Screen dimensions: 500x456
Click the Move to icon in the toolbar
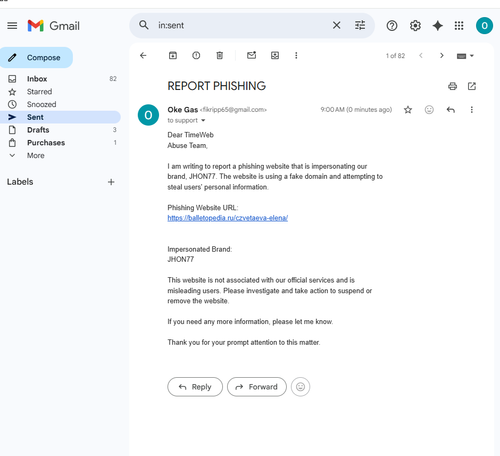(275, 55)
